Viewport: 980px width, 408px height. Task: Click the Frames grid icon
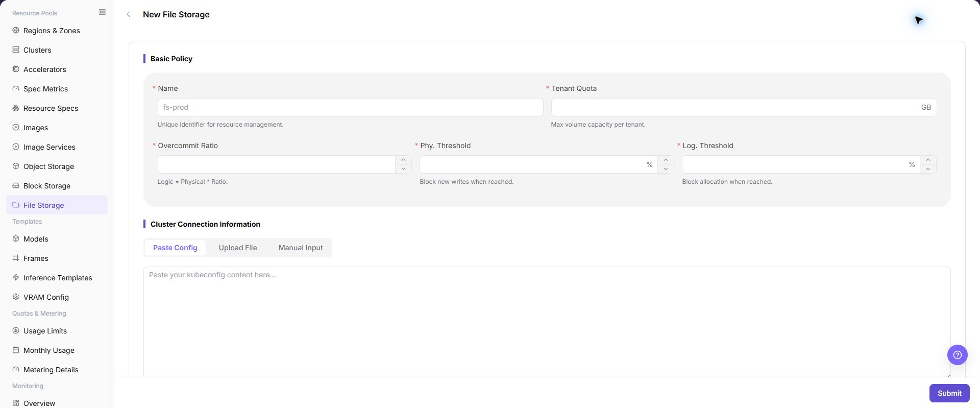[16, 258]
